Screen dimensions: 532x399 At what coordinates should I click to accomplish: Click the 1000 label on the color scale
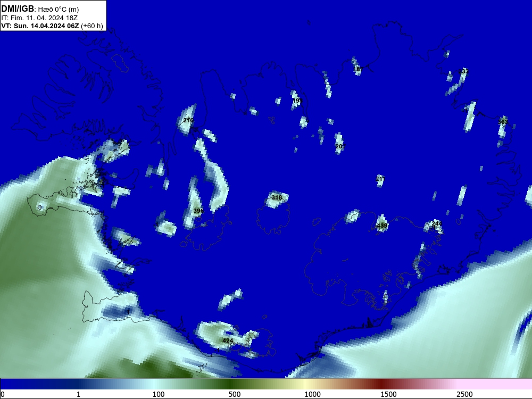coord(312,394)
